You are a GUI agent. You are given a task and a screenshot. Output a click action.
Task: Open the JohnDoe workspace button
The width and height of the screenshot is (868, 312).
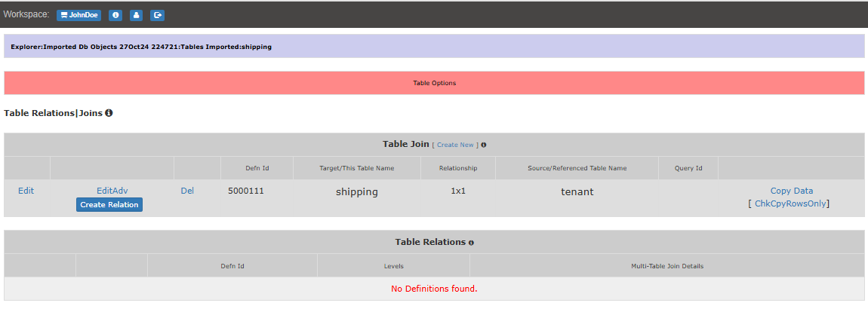click(78, 16)
